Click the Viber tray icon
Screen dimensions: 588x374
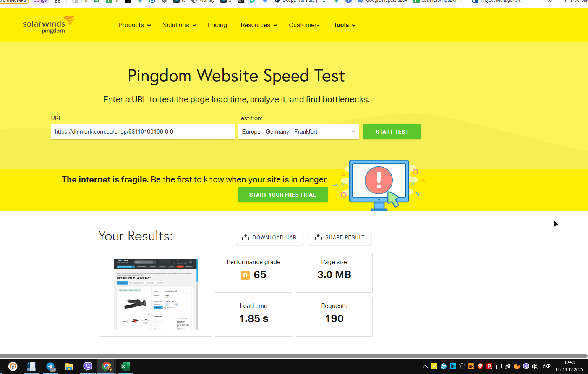point(526,366)
